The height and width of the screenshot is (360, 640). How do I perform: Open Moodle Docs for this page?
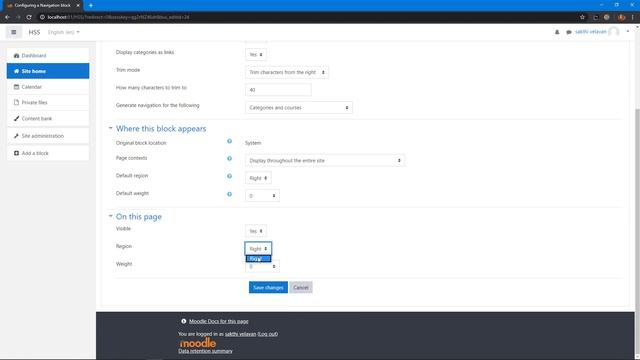pos(218,321)
